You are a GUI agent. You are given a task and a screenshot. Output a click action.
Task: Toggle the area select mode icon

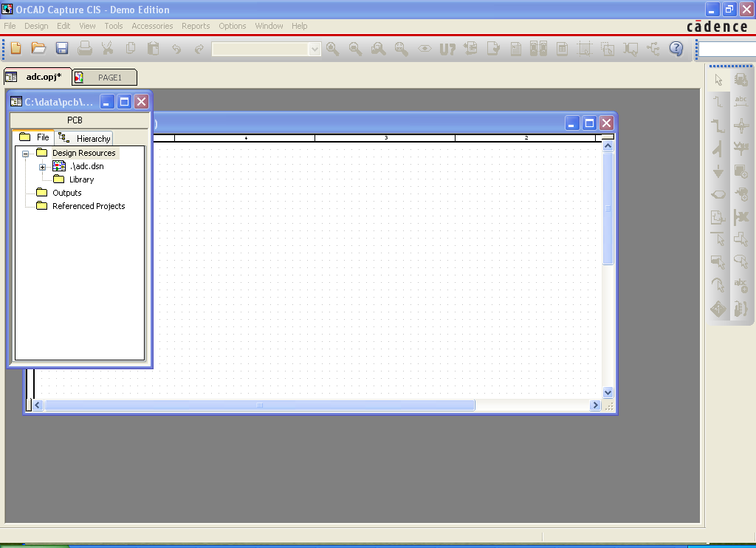coord(608,49)
